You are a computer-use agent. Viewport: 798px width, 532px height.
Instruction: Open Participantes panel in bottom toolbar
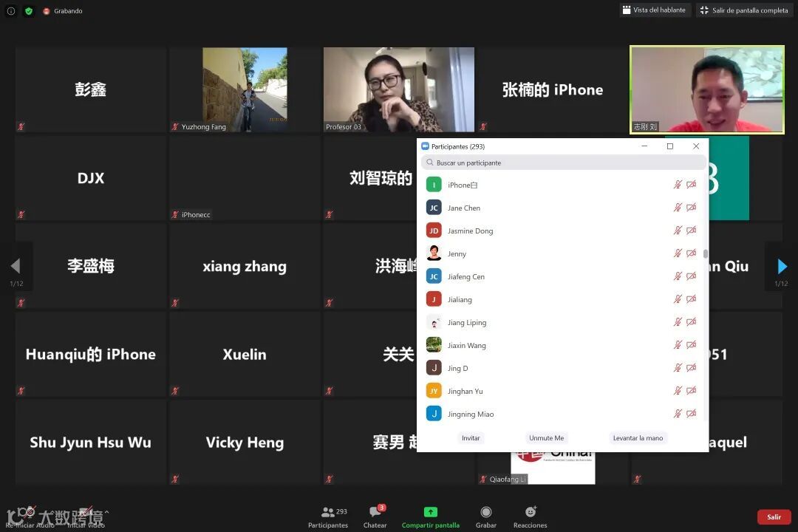point(328,517)
